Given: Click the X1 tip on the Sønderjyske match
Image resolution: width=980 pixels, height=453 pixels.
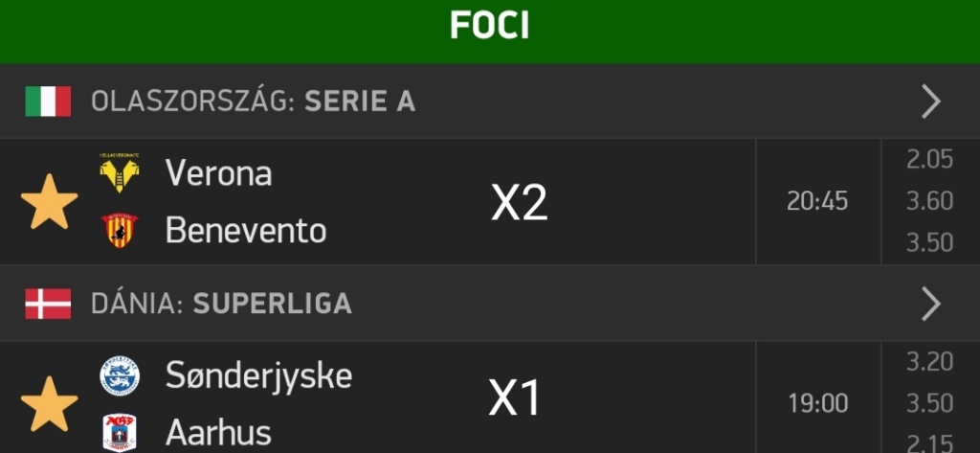Looking at the screenshot, I should point(516,399).
